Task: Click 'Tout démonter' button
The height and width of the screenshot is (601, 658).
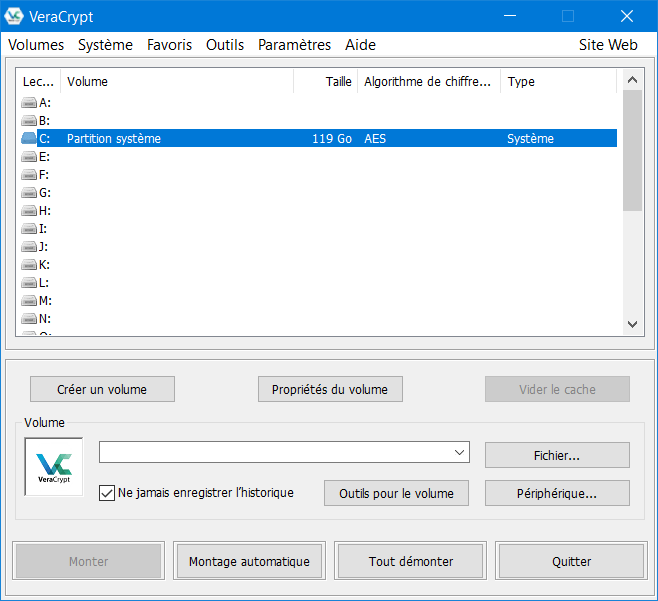Action: click(x=410, y=561)
